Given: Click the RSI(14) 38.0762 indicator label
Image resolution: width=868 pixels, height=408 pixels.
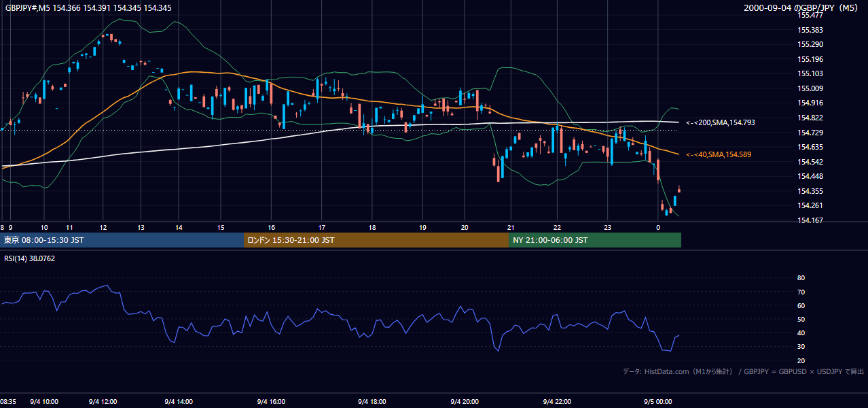Looking at the screenshot, I should click(x=30, y=258).
